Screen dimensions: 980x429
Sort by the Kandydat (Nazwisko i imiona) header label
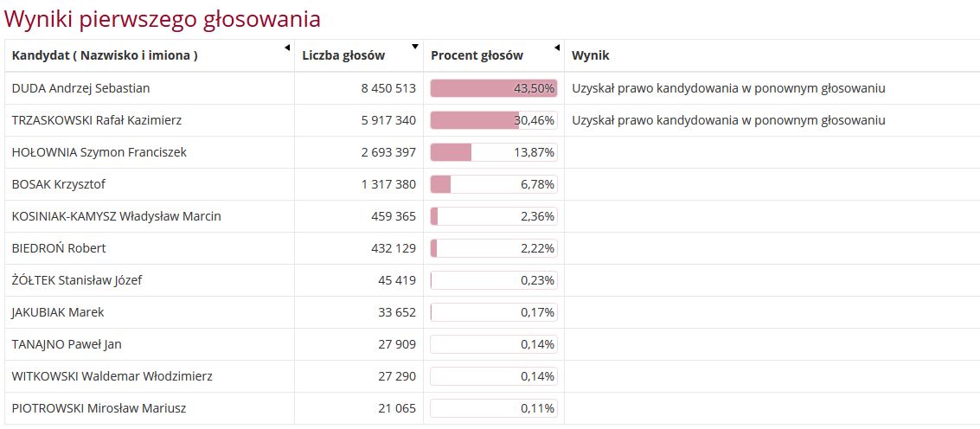[105, 55]
